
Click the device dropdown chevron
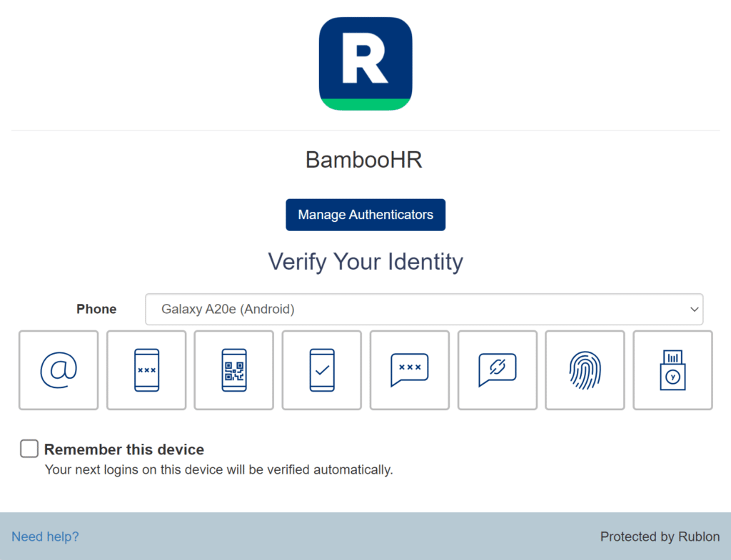(693, 309)
